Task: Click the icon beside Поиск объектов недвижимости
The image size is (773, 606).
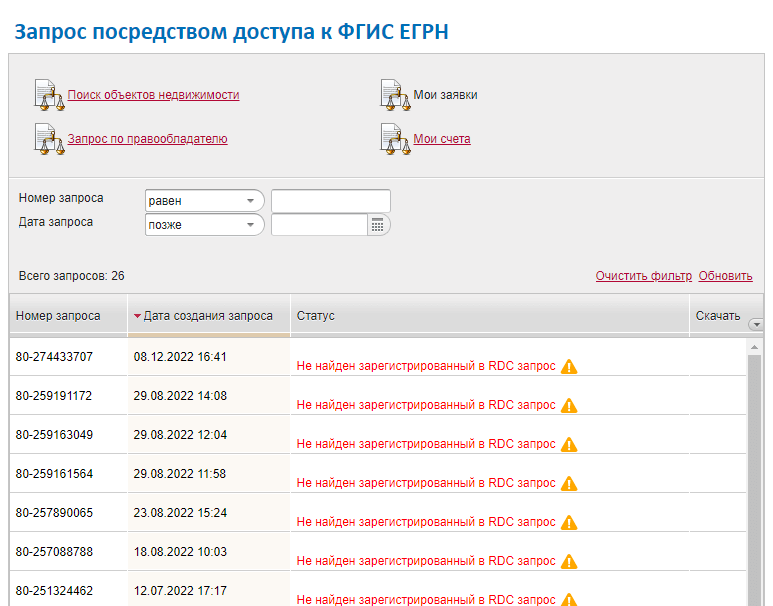Action: coord(49,95)
